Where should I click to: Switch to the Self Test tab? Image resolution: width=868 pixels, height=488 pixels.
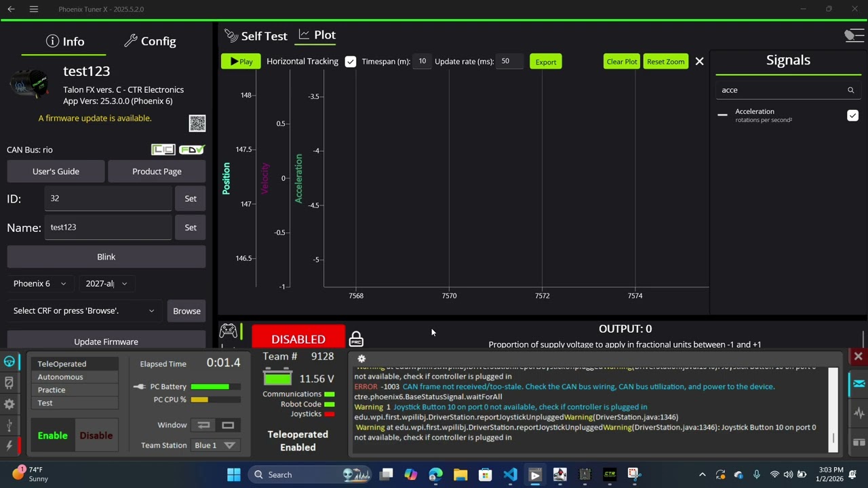(256, 36)
